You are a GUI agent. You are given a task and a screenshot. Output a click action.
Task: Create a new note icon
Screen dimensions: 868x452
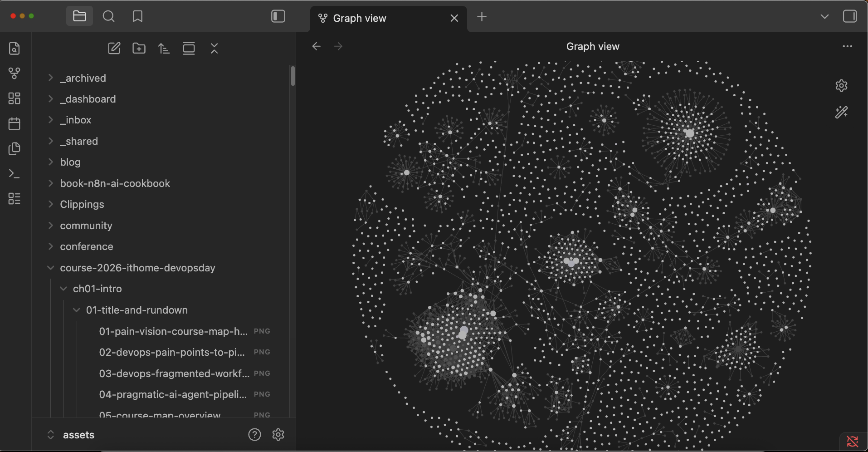114,48
